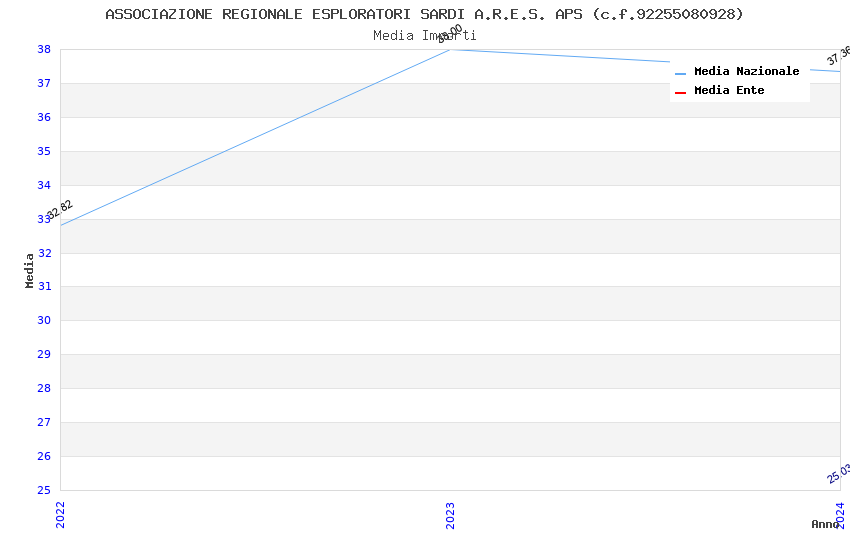This screenshot has height=550, width=850.
Task: Click the Media Importi subtitle
Action: coord(424,35)
